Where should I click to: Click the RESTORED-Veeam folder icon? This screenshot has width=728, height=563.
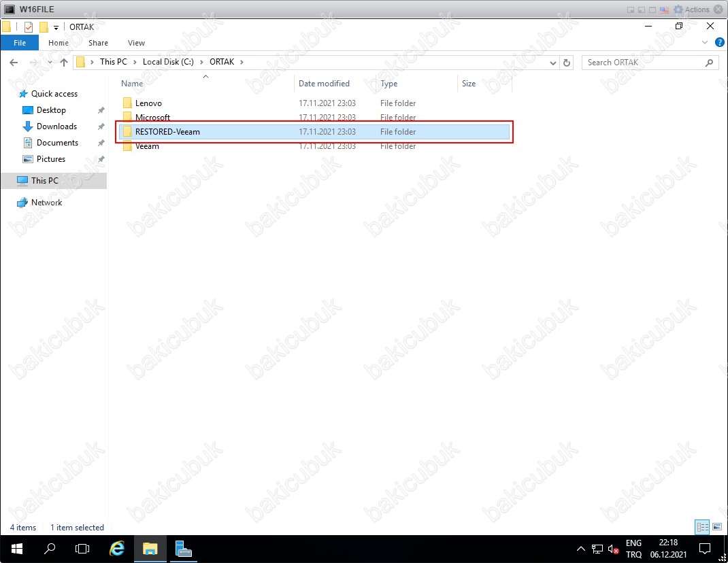click(127, 132)
